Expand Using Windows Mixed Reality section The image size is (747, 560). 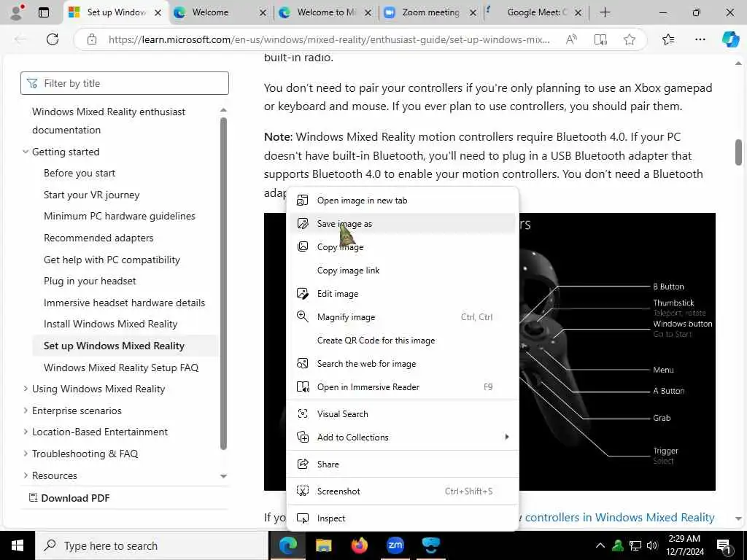26,389
